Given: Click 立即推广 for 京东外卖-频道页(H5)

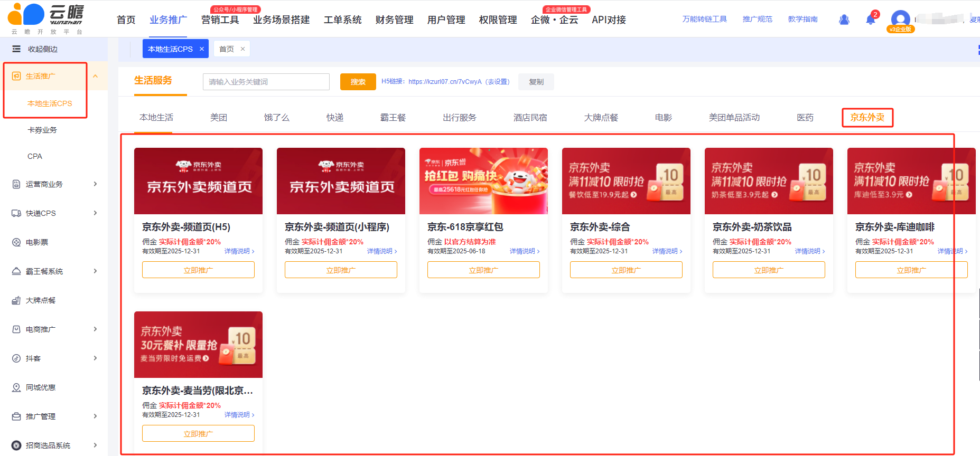Looking at the screenshot, I should pyautogui.click(x=198, y=270).
